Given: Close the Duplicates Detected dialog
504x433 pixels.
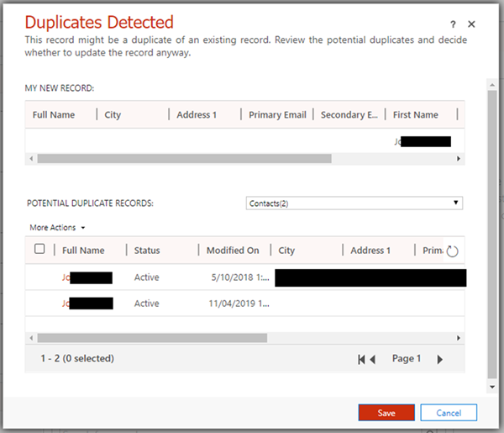Looking at the screenshot, I should [471, 24].
